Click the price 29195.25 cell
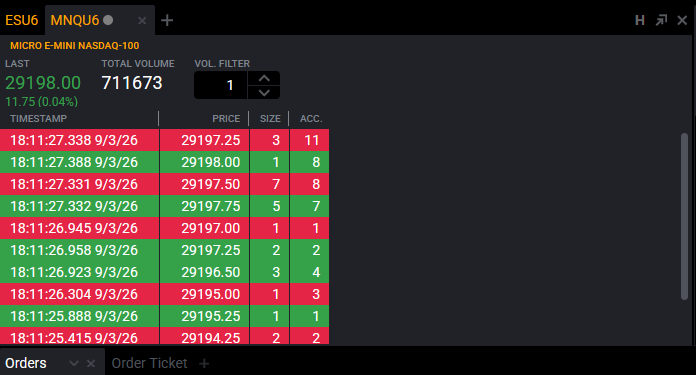 (x=210, y=316)
